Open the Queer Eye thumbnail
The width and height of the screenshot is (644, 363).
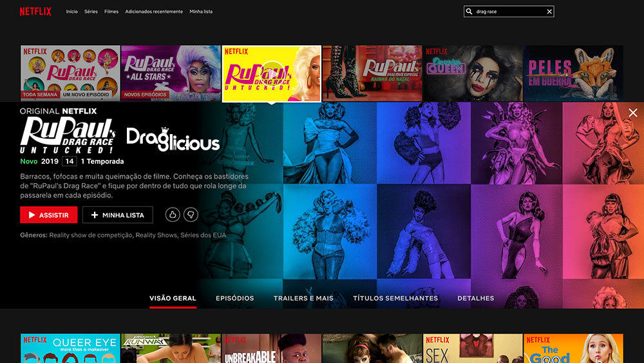point(70,348)
